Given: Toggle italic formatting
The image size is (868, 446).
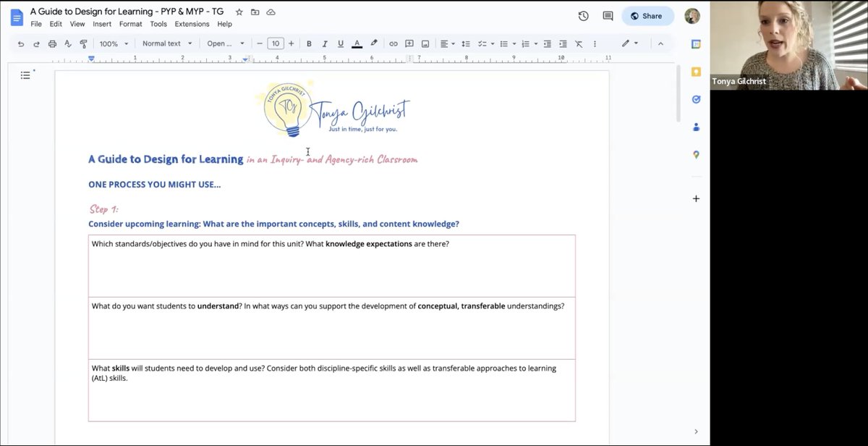Looking at the screenshot, I should pyautogui.click(x=325, y=43).
